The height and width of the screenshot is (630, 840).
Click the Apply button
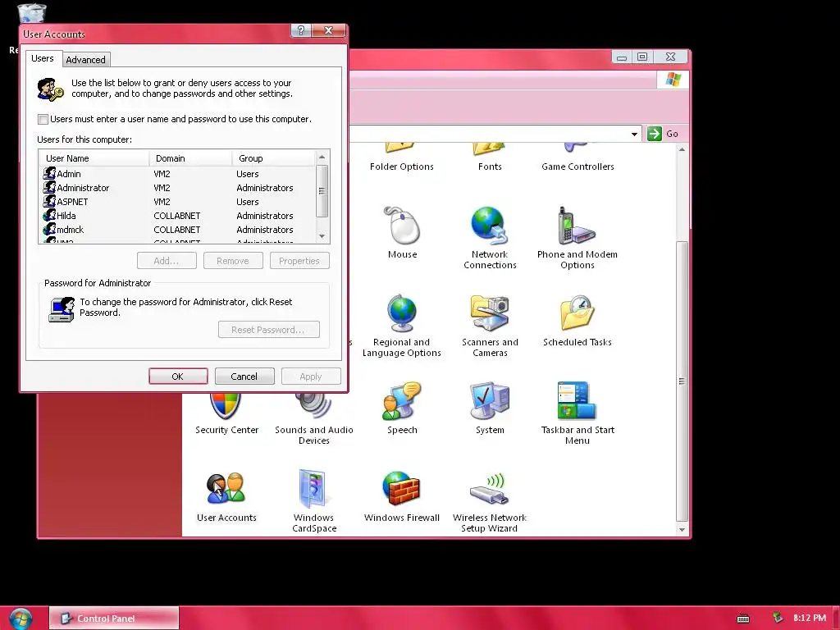pos(311,376)
